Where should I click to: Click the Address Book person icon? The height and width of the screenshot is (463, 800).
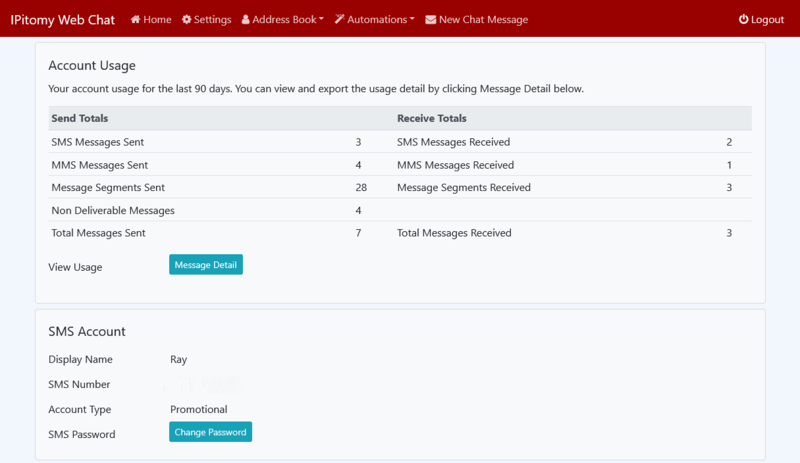246,20
